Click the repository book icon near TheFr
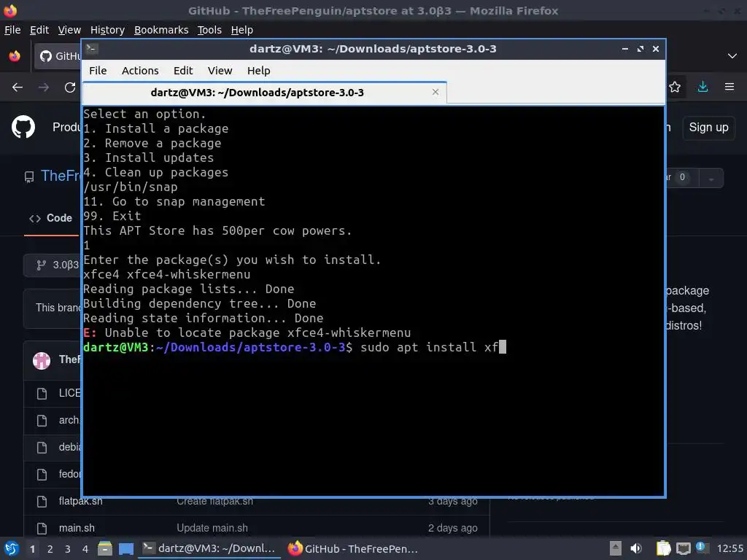 click(x=29, y=177)
